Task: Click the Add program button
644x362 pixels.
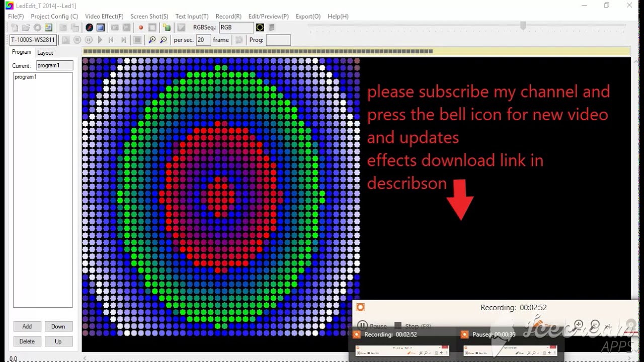Action: point(27,326)
